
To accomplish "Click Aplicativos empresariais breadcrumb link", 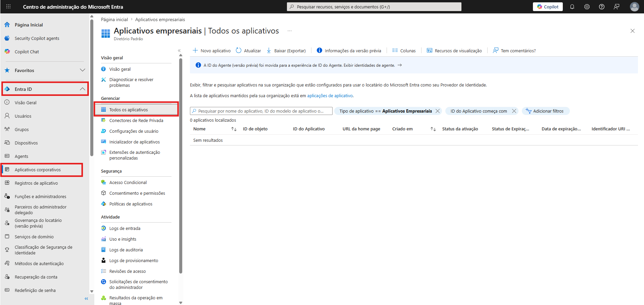I will 160,19.
